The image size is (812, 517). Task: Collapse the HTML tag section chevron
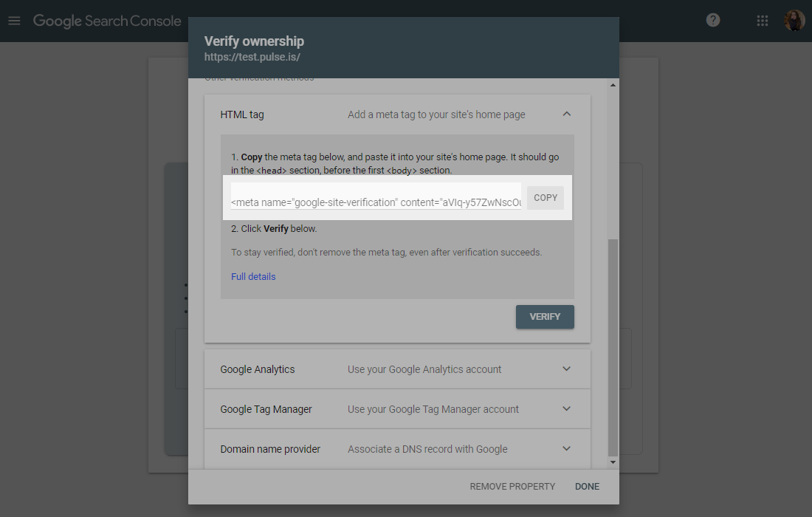[x=566, y=114]
